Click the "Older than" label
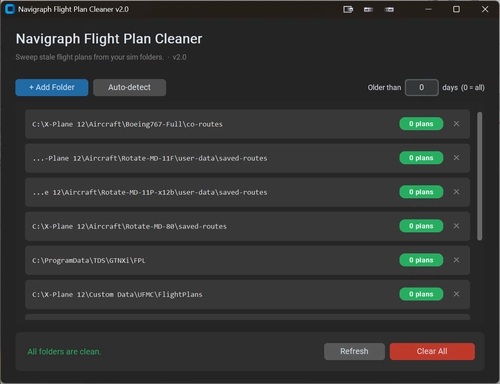500x384 pixels. (384, 87)
